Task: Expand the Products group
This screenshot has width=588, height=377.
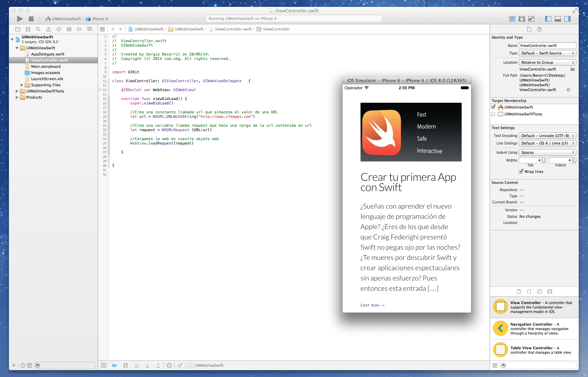Action: click(x=16, y=97)
